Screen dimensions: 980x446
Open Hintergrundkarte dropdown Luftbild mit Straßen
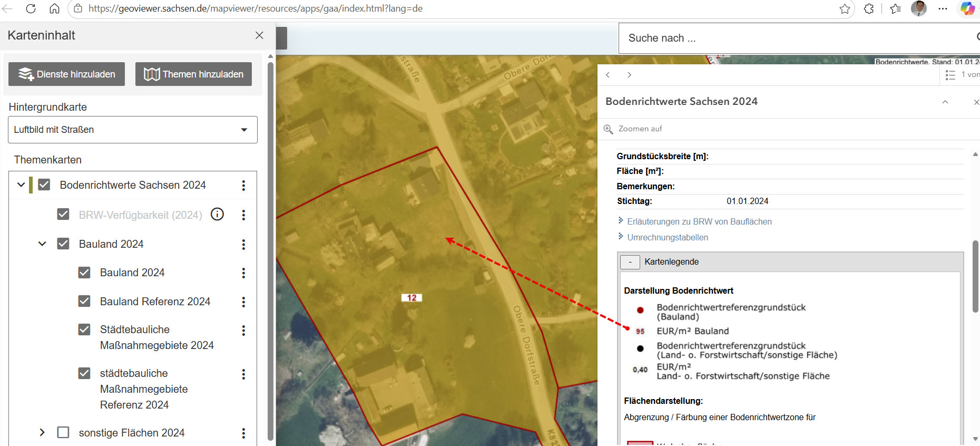[133, 130]
